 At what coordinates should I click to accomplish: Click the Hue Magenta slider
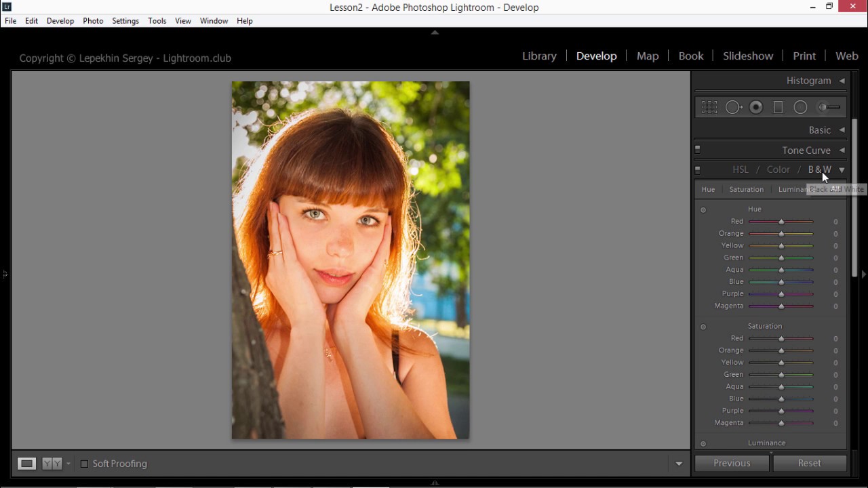pos(781,306)
